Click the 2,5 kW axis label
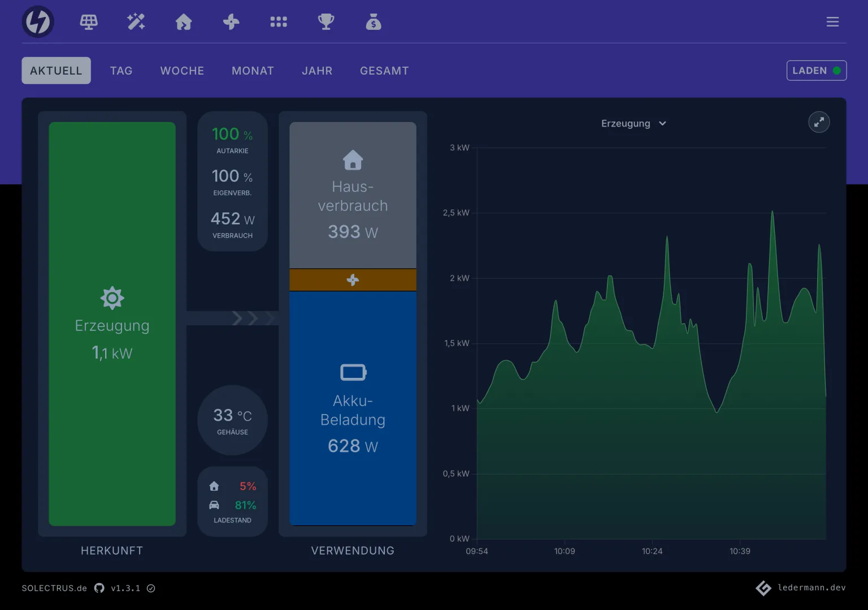Screen dimensions: 868x610 coord(456,213)
